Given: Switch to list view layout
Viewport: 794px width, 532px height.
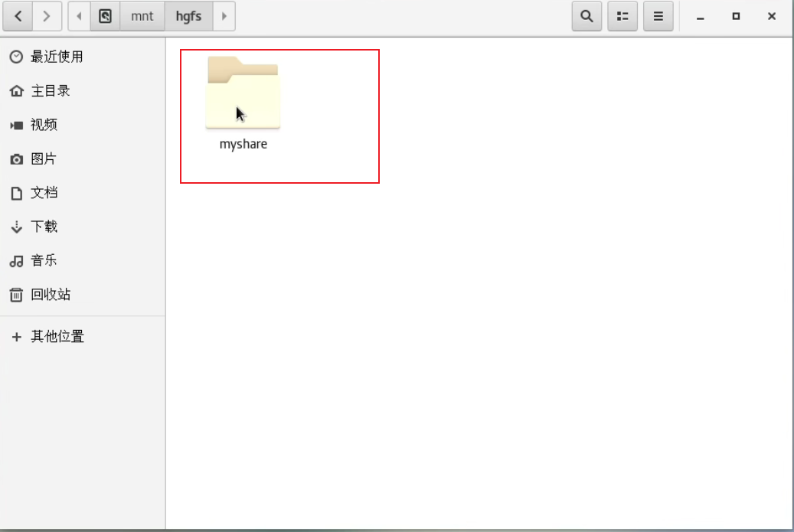Looking at the screenshot, I should tap(622, 16).
